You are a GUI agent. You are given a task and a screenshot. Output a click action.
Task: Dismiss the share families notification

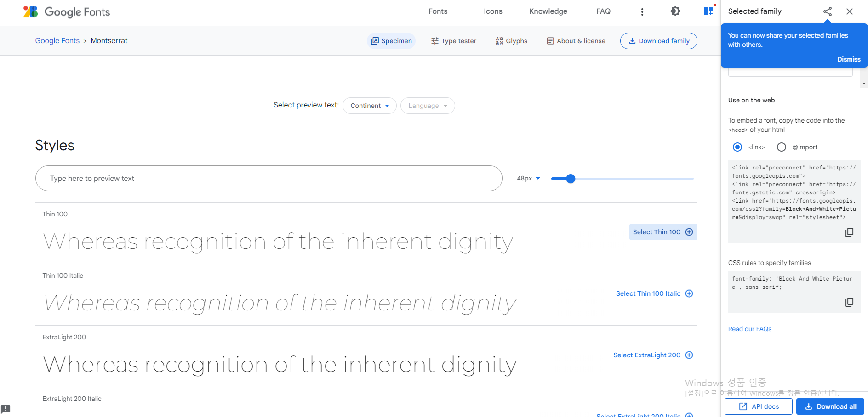849,59
